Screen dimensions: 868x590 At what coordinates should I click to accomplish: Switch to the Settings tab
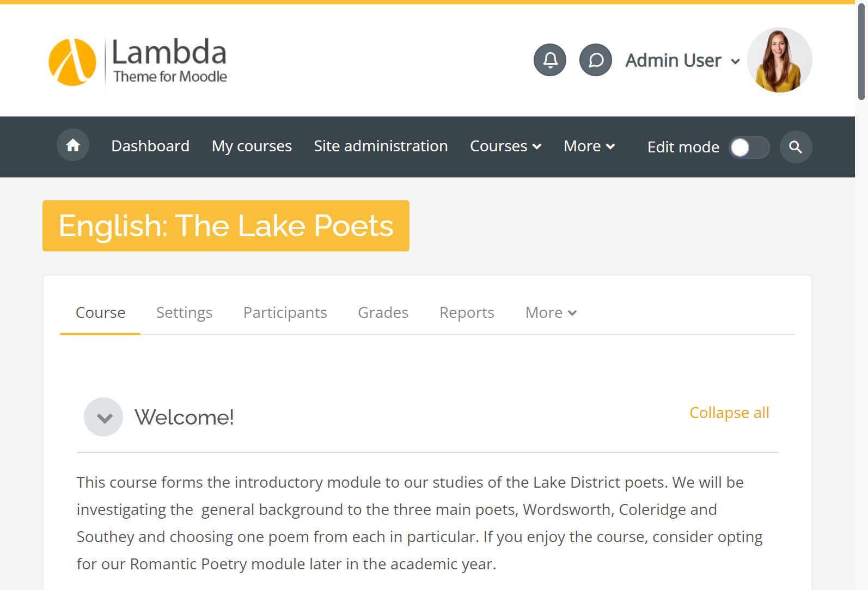184,312
